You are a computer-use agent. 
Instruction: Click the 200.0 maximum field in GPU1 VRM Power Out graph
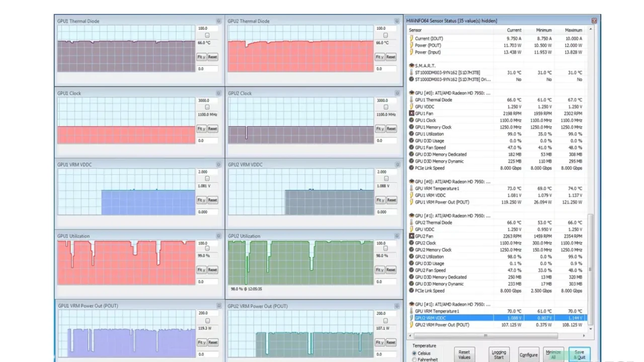207,313
